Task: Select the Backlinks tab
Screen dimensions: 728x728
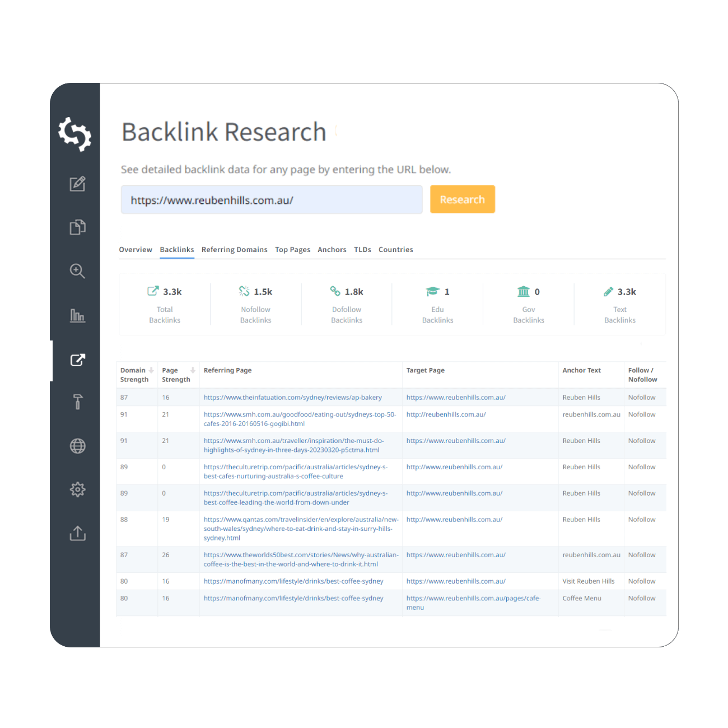Action: click(x=177, y=250)
